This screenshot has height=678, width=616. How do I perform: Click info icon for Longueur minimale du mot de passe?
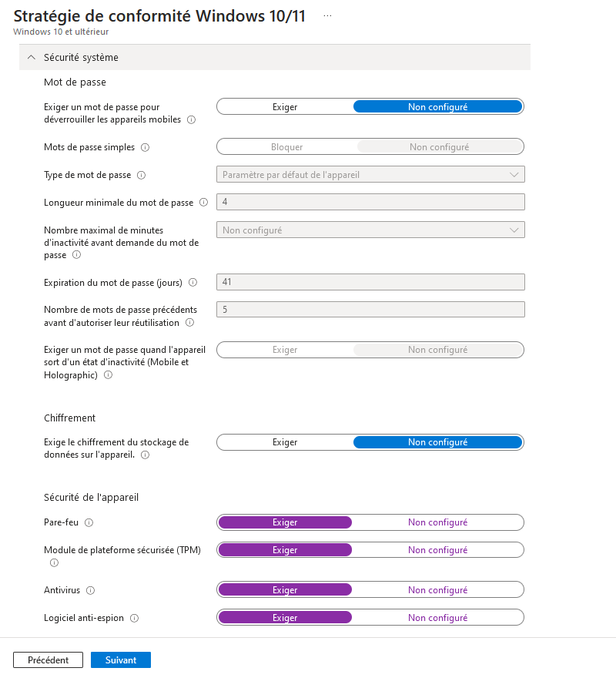tap(203, 203)
